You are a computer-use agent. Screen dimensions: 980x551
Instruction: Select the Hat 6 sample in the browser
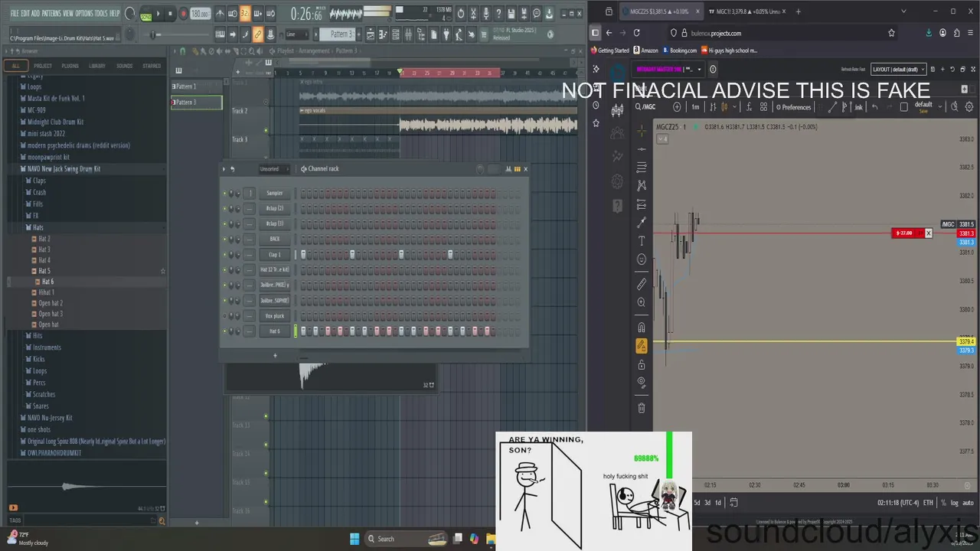coord(47,282)
